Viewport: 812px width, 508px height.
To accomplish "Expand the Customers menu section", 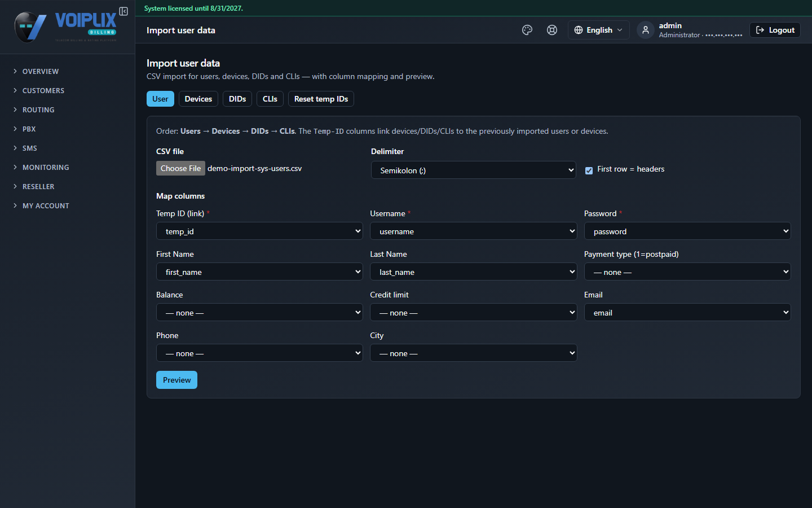I will pos(68,90).
